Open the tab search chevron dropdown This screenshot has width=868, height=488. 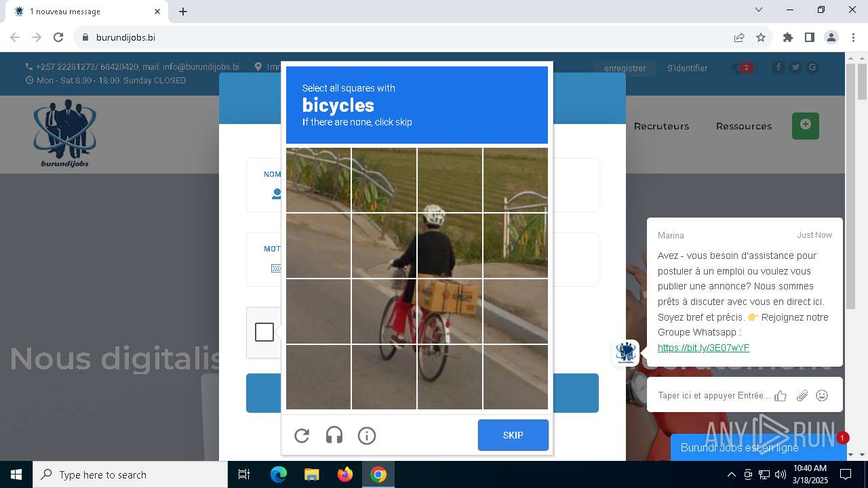point(759,9)
